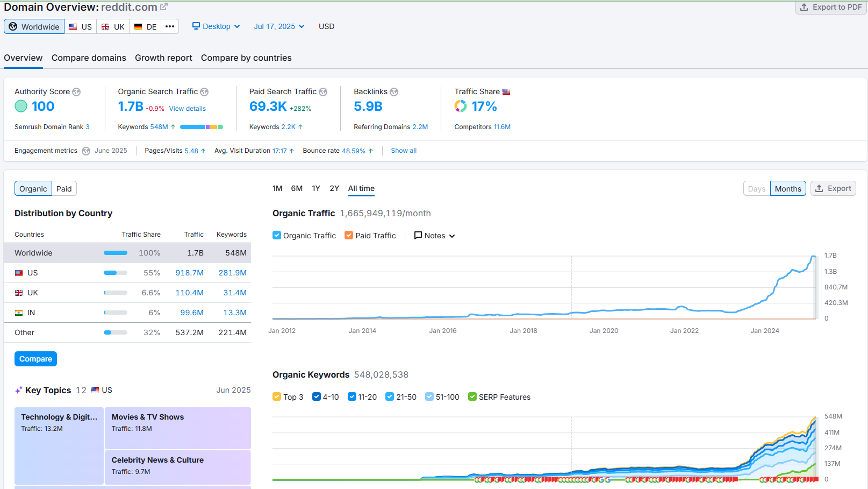Image resolution: width=868 pixels, height=489 pixels.
Task: Click the View details link
Action: point(187,109)
